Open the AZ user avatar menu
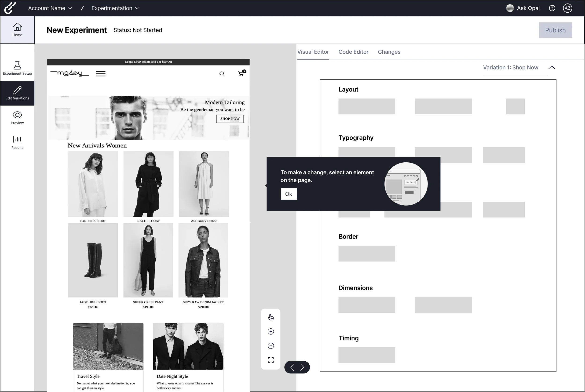The image size is (585, 392). point(567,8)
